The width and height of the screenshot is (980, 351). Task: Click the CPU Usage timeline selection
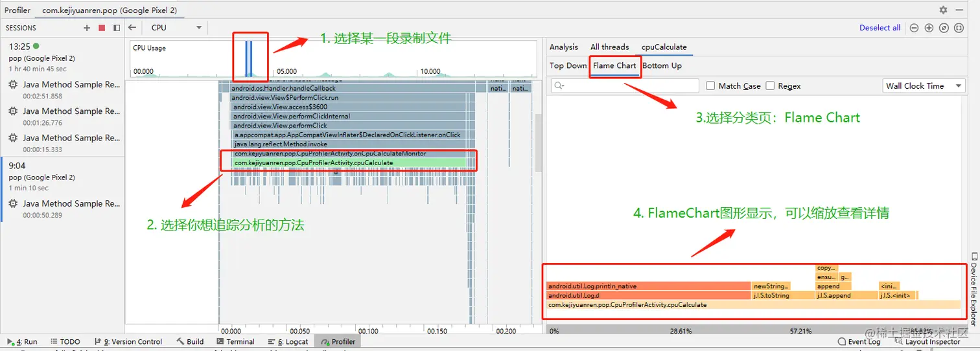click(x=249, y=58)
